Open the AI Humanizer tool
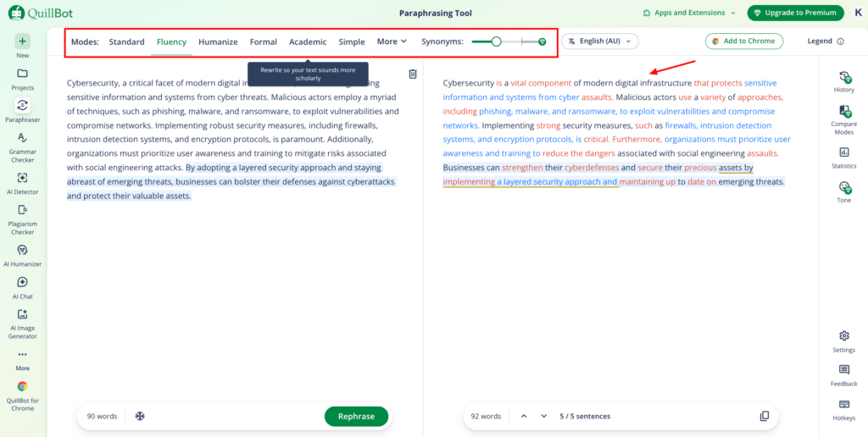 pos(23,256)
